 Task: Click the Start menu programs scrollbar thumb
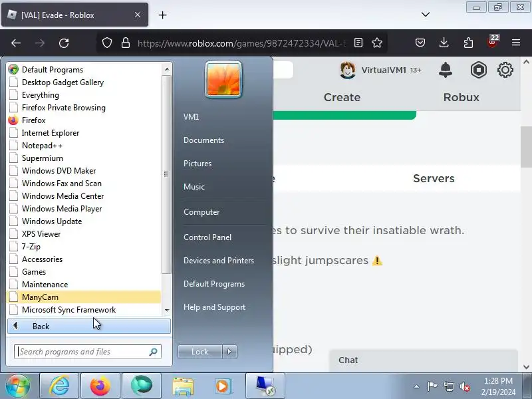166,174
